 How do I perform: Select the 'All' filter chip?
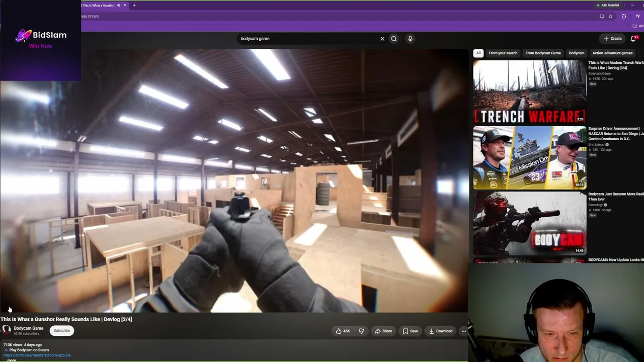[x=478, y=53]
